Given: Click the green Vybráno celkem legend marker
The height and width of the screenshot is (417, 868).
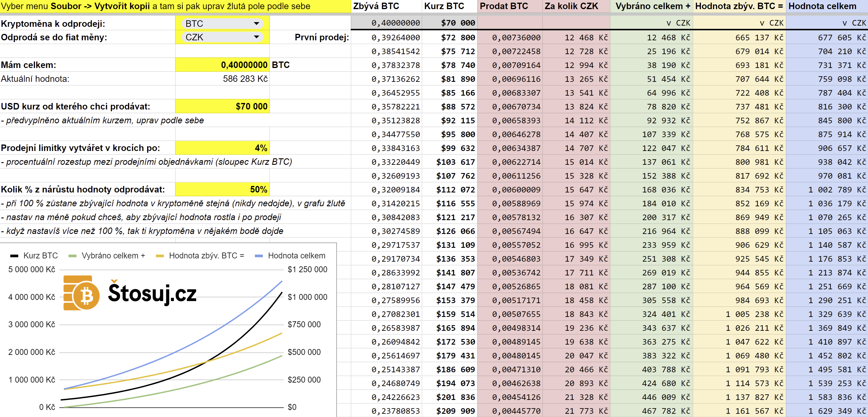Looking at the screenshot, I should point(72,256).
